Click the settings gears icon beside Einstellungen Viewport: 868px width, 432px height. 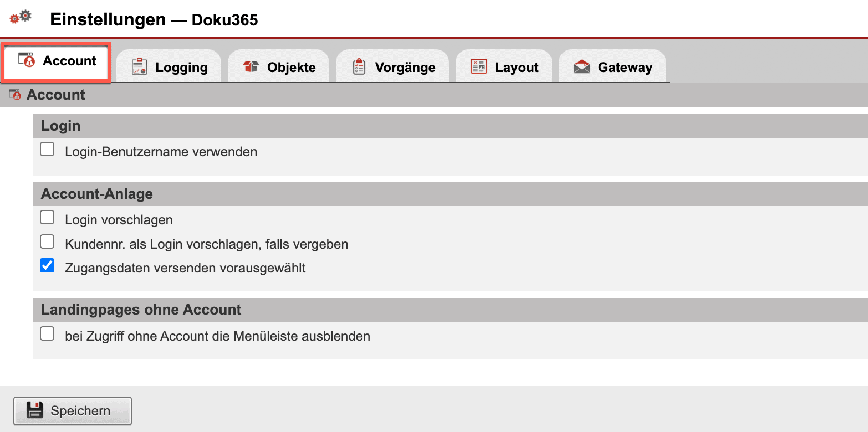(21, 17)
